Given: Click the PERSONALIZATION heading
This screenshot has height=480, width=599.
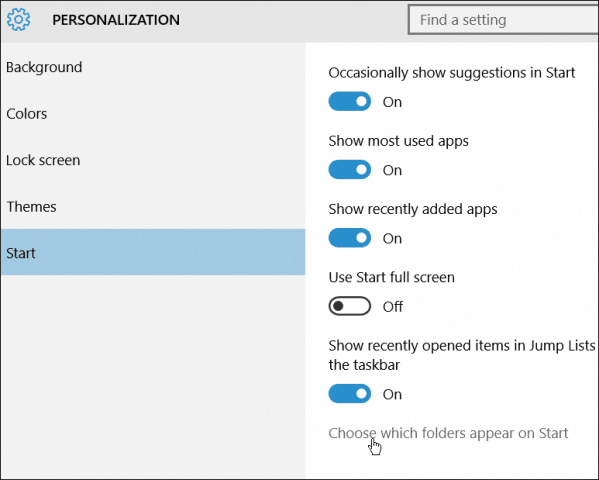Looking at the screenshot, I should tap(116, 20).
